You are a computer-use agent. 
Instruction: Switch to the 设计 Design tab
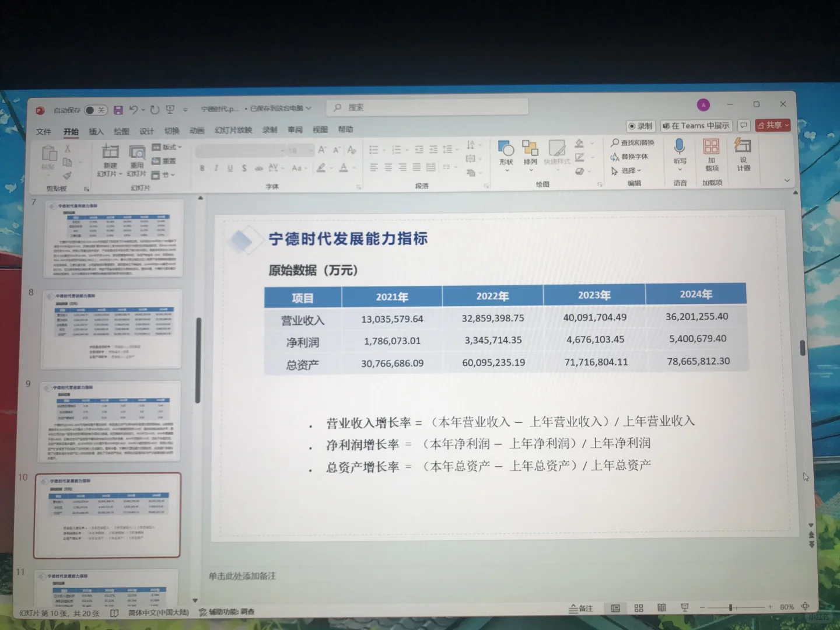point(146,131)
